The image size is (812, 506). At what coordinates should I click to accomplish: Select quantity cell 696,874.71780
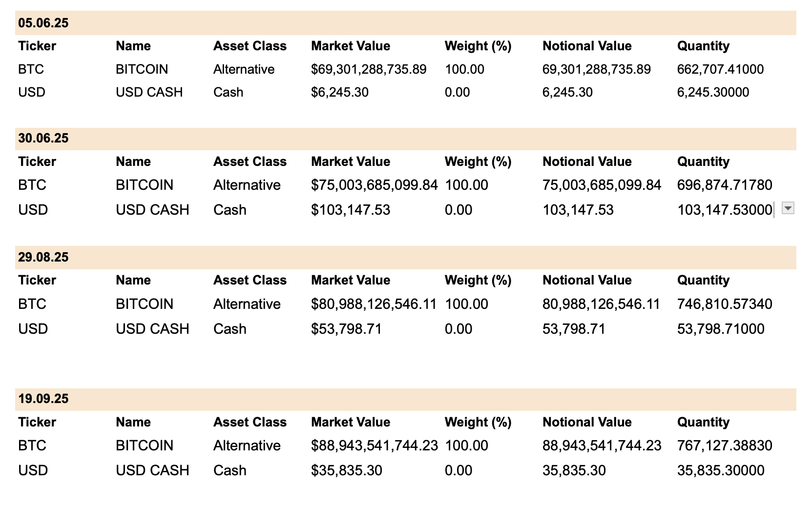point(725,185)
